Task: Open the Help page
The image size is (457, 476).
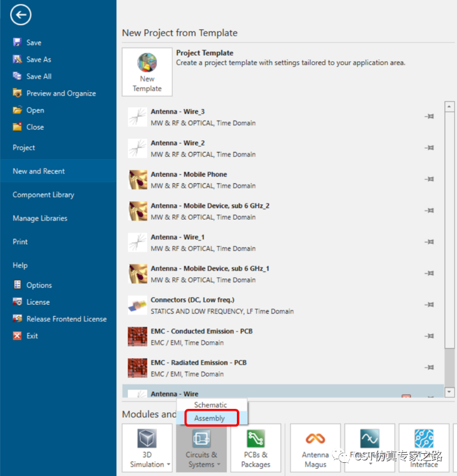Action: coord(20,265)
